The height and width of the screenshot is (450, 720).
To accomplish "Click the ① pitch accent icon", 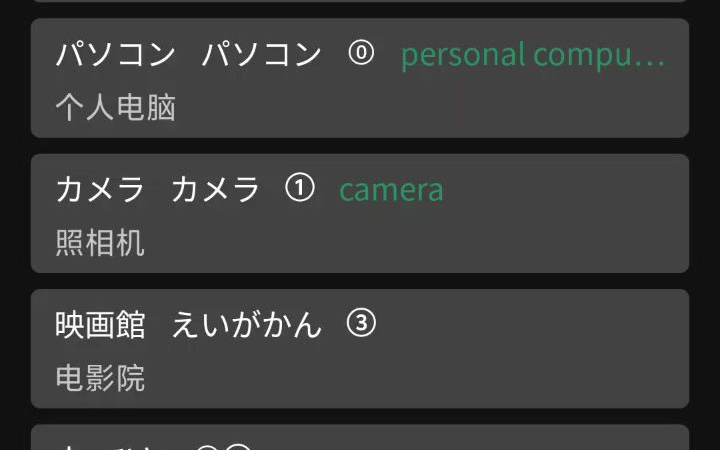I will point(299,188).
